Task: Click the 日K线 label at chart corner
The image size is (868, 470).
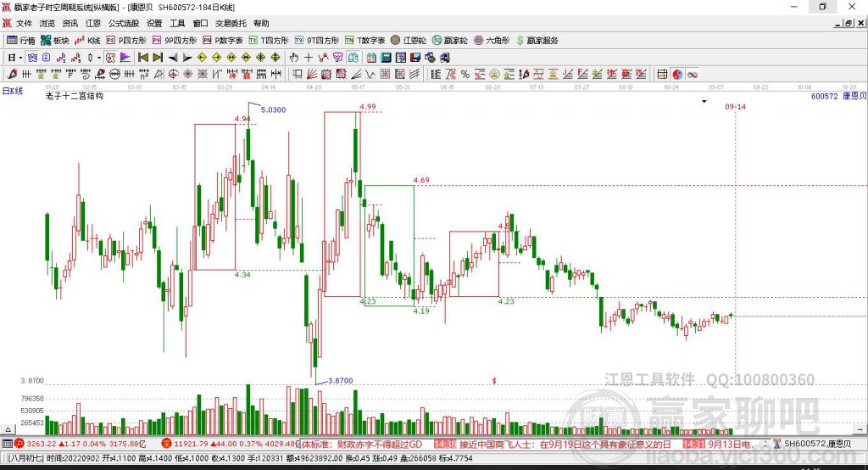Action: coord(13,91)
